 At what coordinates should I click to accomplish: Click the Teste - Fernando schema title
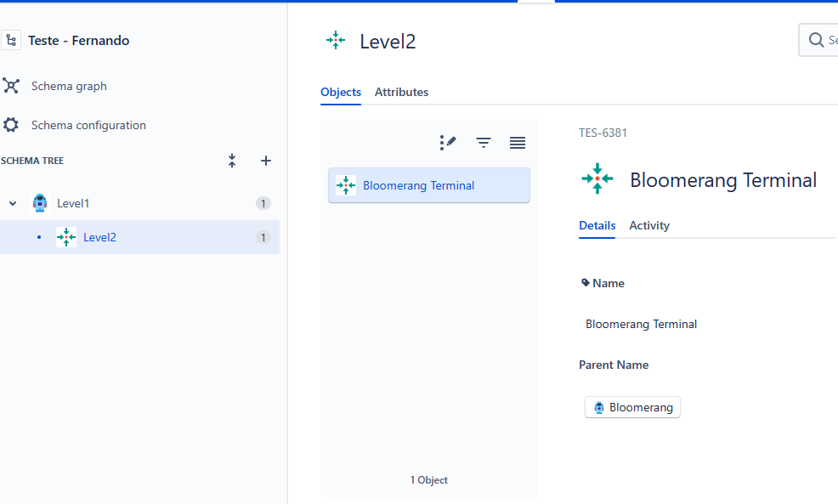[x=78, y=41]
